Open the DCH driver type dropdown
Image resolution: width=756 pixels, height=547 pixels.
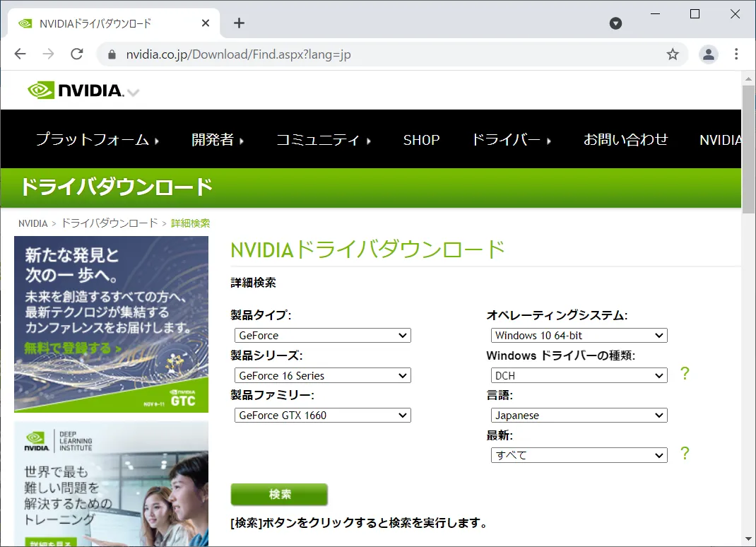[x=579, y=375]
